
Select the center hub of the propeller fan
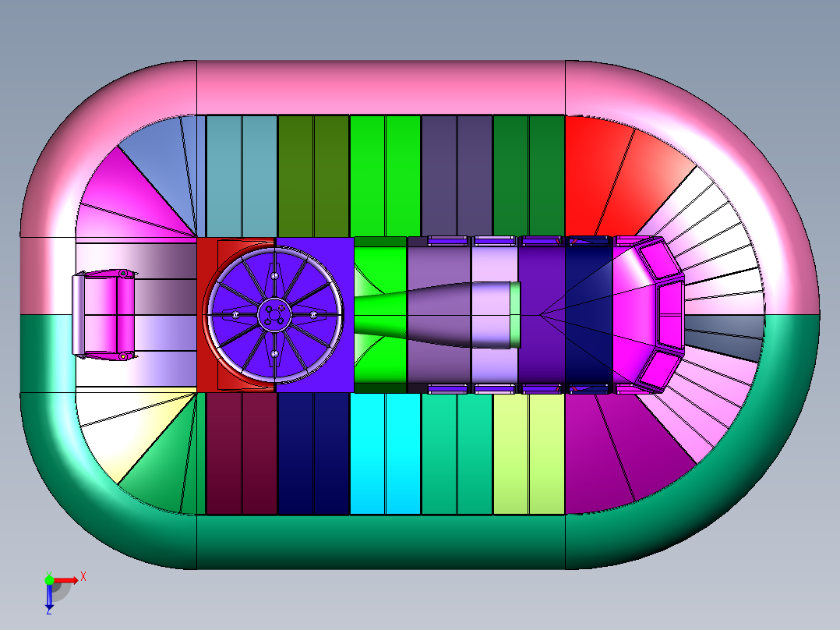coord(274,315)
